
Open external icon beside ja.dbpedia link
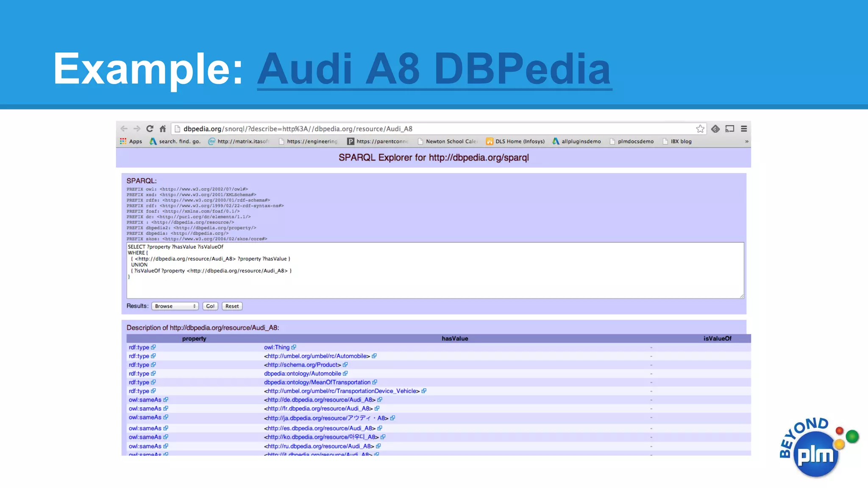point(392,418)
